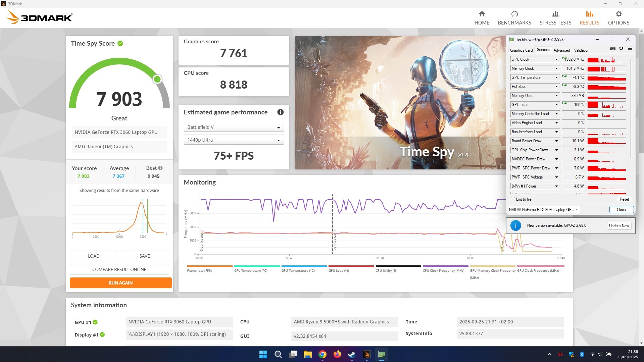Image resolution: width=644 pixels, height=362 pixels.
Task: Click the LOAD button
Action: coord(94,256)
